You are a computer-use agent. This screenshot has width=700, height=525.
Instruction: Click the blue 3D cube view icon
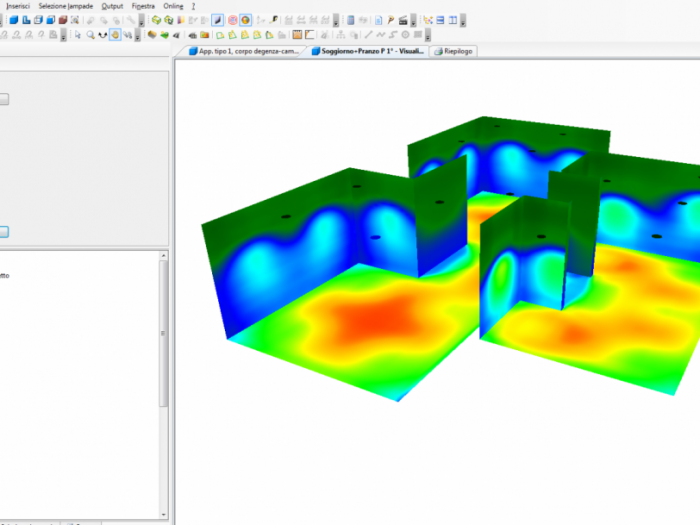14,20
